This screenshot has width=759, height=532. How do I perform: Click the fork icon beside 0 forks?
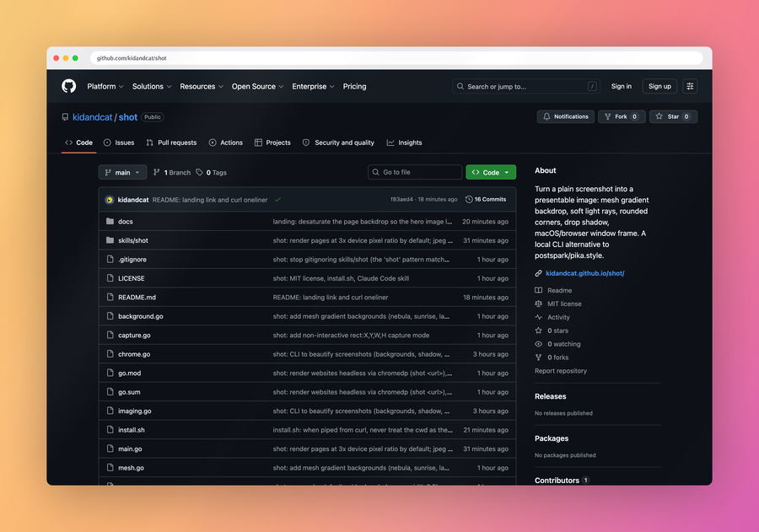538,357
